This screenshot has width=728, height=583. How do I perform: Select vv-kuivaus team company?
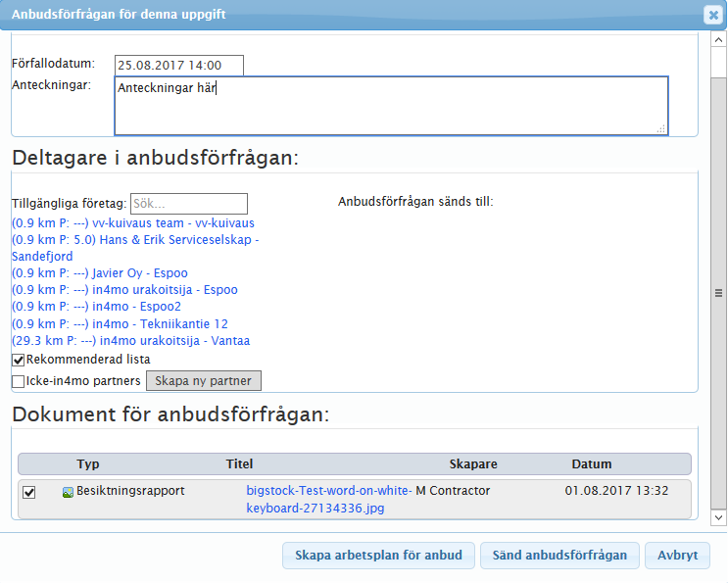click(x=133, y=223)
